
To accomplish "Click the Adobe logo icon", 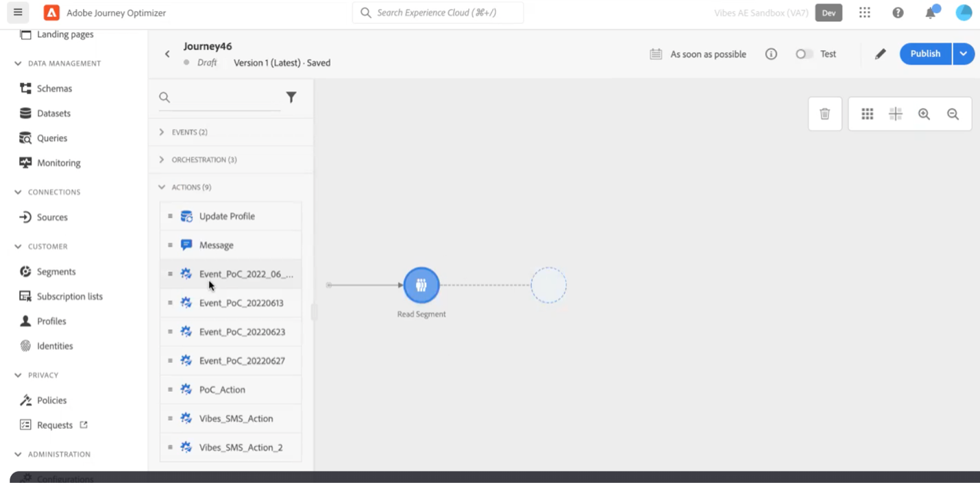I will [51, 12].
